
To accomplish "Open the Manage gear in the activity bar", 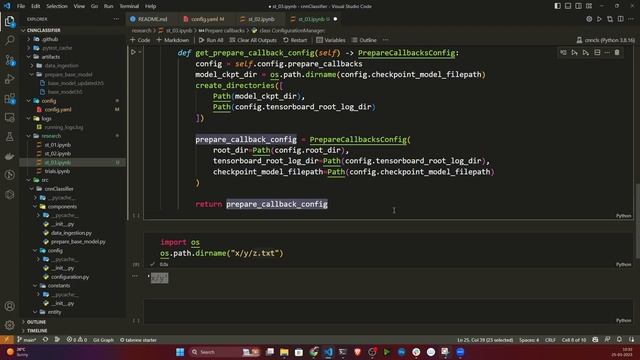I will click(9, 325).
